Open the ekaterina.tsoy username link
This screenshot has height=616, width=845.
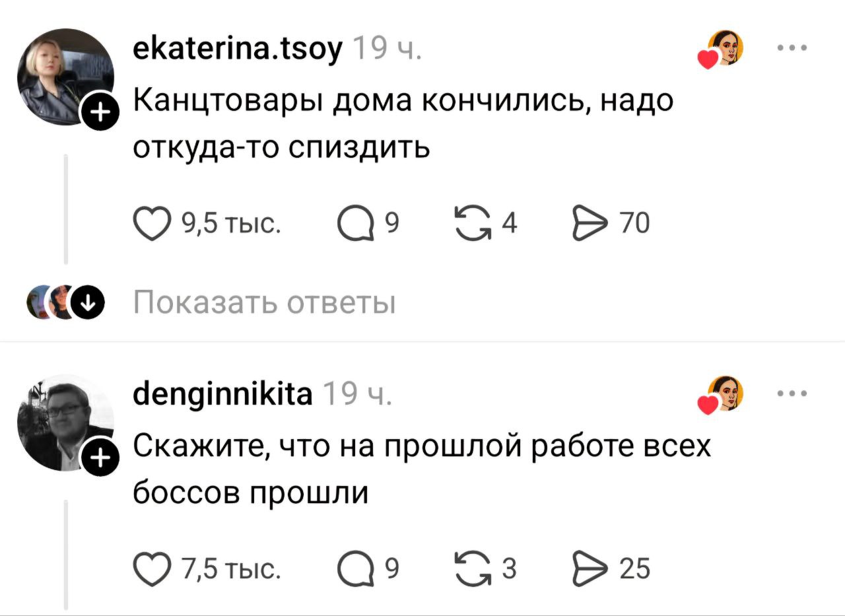(x=238, y=48)
